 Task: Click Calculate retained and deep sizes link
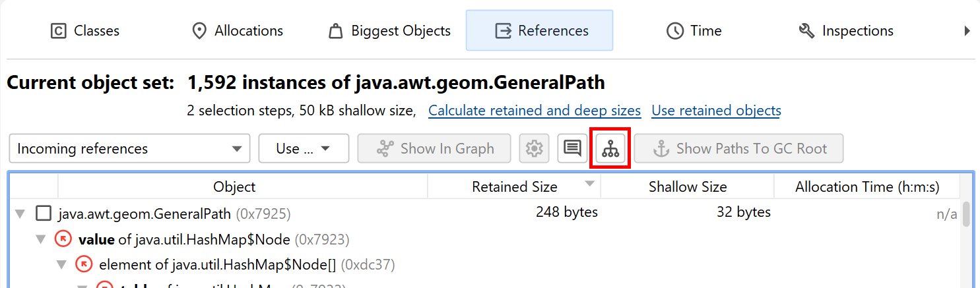click(x=535, y=111)
